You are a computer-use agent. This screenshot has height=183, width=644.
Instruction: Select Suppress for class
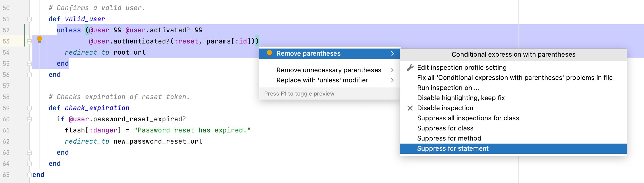(445, 128)
